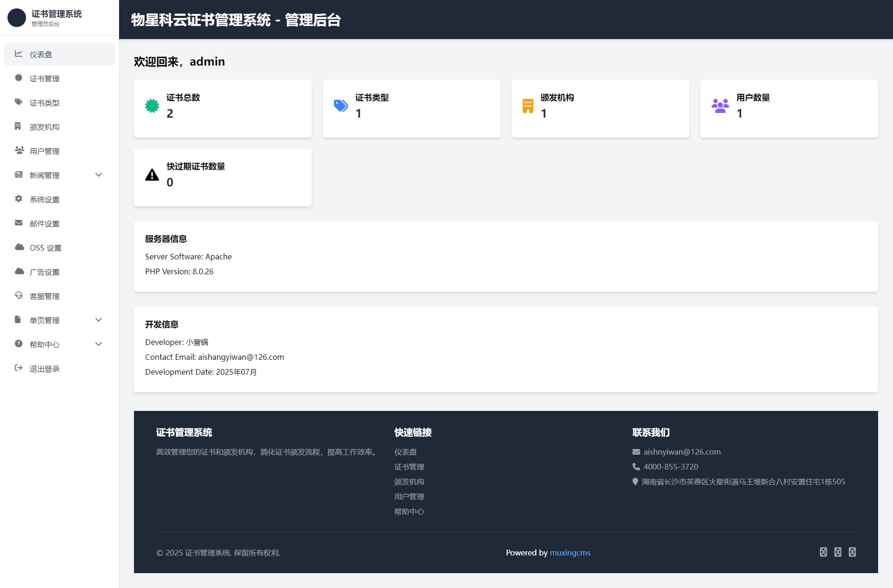The height and width of the screenshot is (588, 893).
Task: Click the Server Software: Apache line
Action: [188, 257]
